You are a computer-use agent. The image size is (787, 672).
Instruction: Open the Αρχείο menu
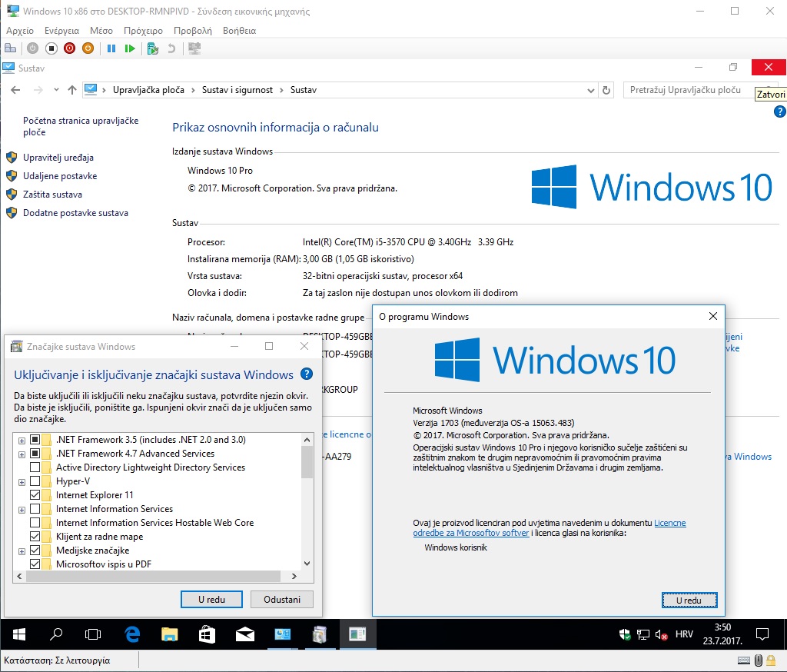tap(20, 31)
